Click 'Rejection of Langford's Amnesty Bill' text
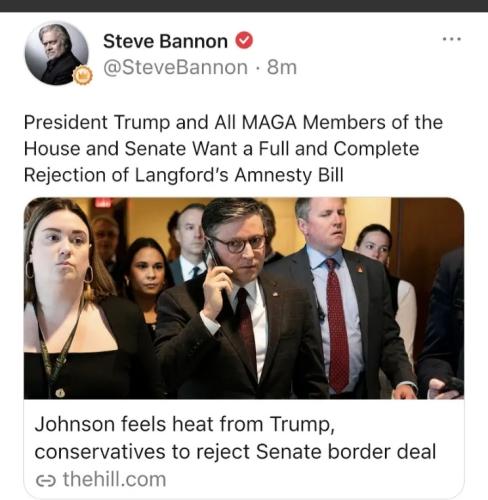488x500 pixels. click(184, 175)
